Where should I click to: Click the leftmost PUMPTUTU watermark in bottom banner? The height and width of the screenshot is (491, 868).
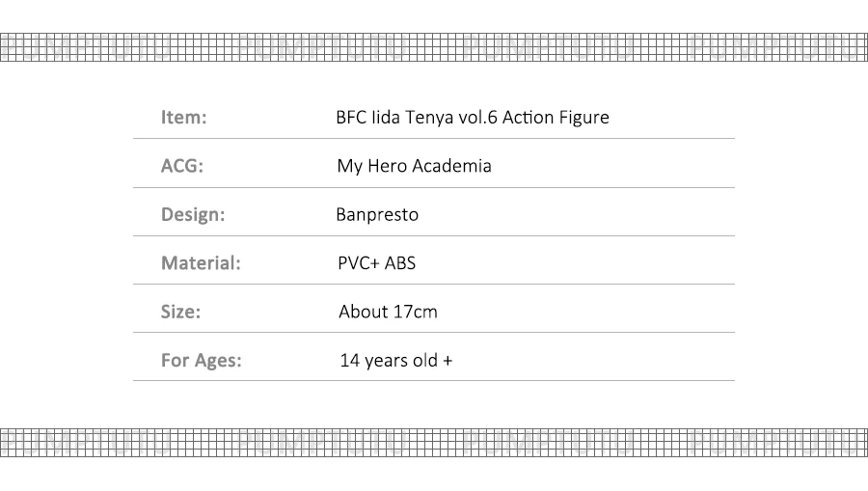pyautogui.click(x=87, y=442)
